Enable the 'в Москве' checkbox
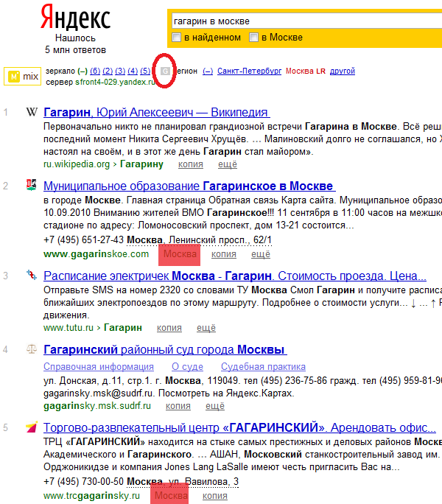442x504 pixels. (x=253, y=38)
